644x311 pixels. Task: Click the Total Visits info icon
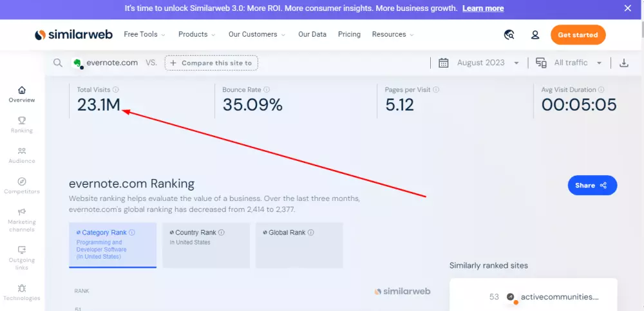116,90
